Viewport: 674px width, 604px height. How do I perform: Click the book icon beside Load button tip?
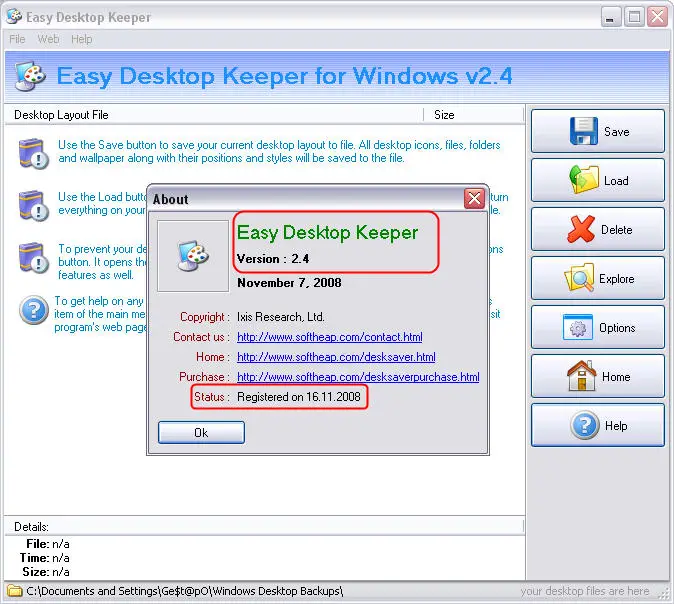click(34, 205)
